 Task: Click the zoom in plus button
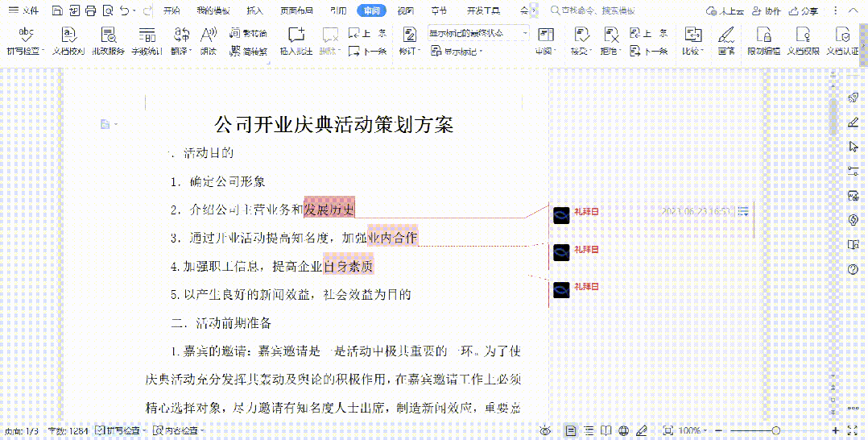pos(835,430)
